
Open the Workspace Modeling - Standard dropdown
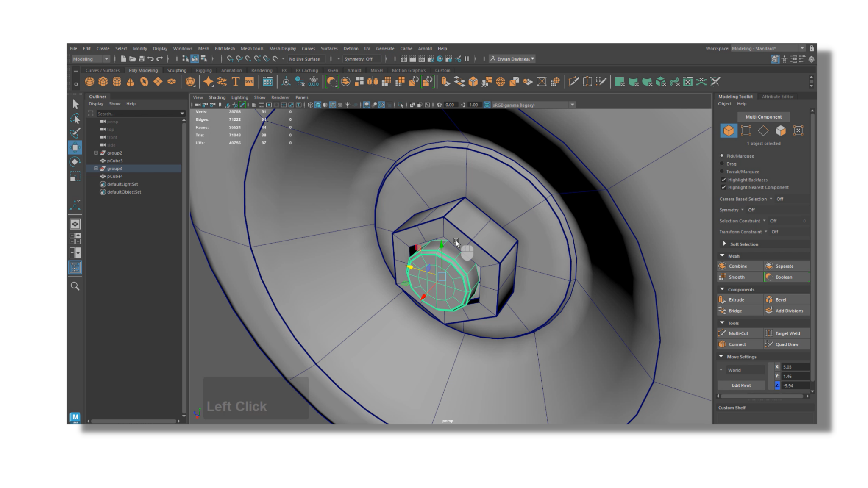(x=768, y=48)
